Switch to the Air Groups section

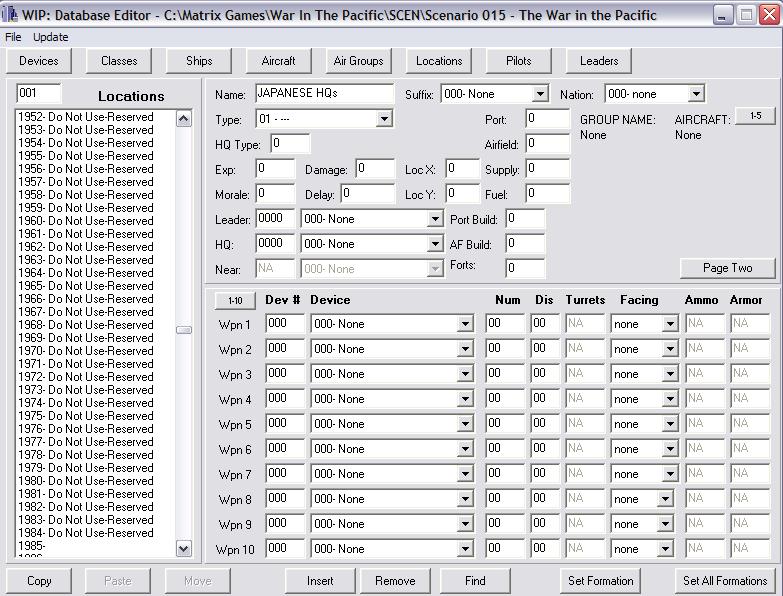coord(359,61)
